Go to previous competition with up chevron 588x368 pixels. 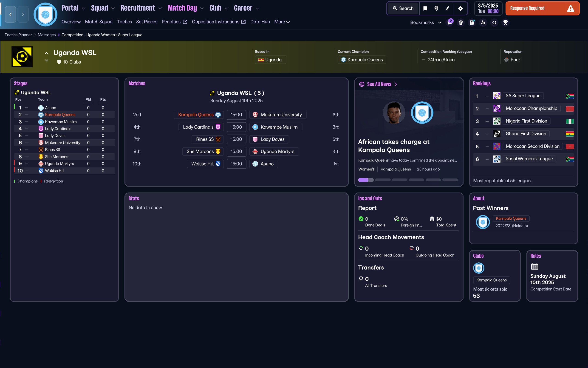click(x=46, y=53)
